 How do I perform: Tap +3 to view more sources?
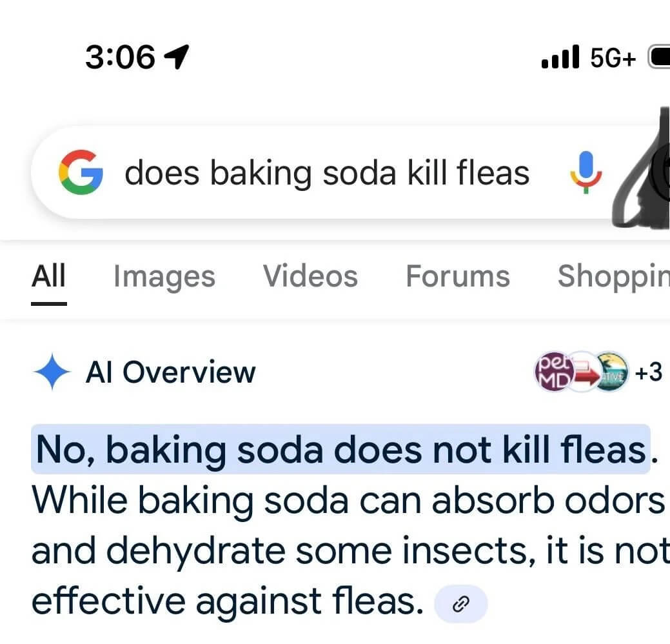click(x=649, y=372)
